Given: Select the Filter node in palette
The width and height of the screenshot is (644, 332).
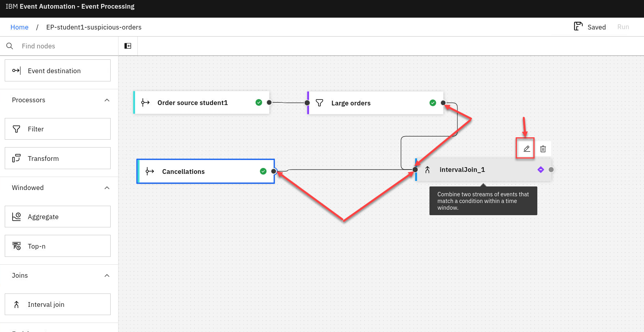Looking at the screenshot, I should (57, 129).
